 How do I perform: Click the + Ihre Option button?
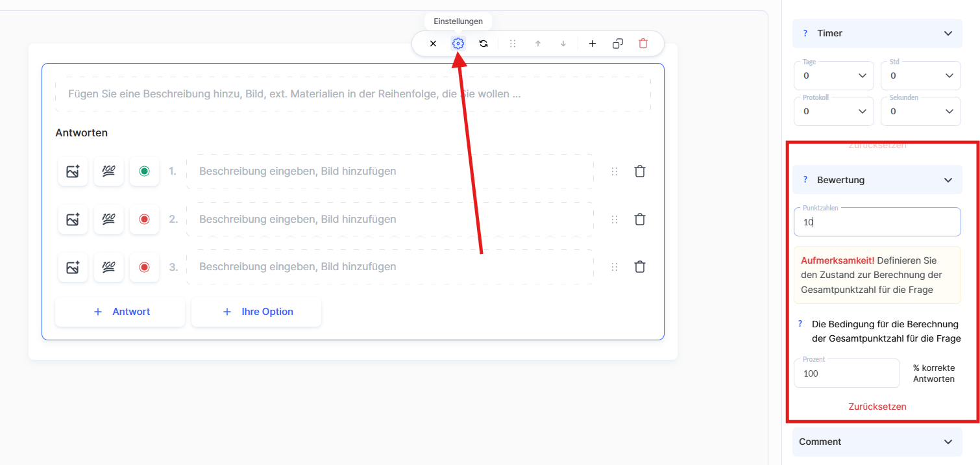tap(256, 312)
